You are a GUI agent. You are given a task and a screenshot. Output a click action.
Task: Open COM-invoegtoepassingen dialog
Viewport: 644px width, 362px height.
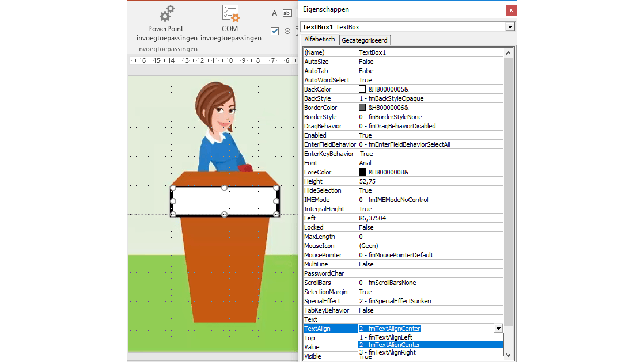click(x=231, y=23)
